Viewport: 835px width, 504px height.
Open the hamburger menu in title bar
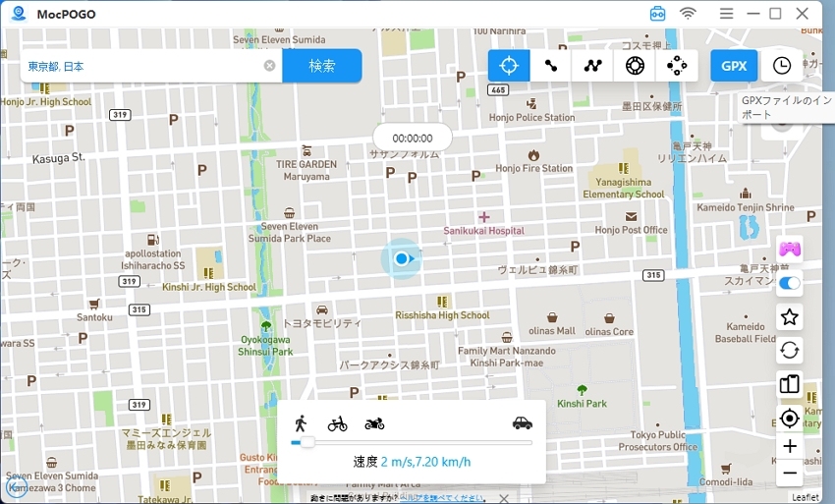(x=726, y=14)
